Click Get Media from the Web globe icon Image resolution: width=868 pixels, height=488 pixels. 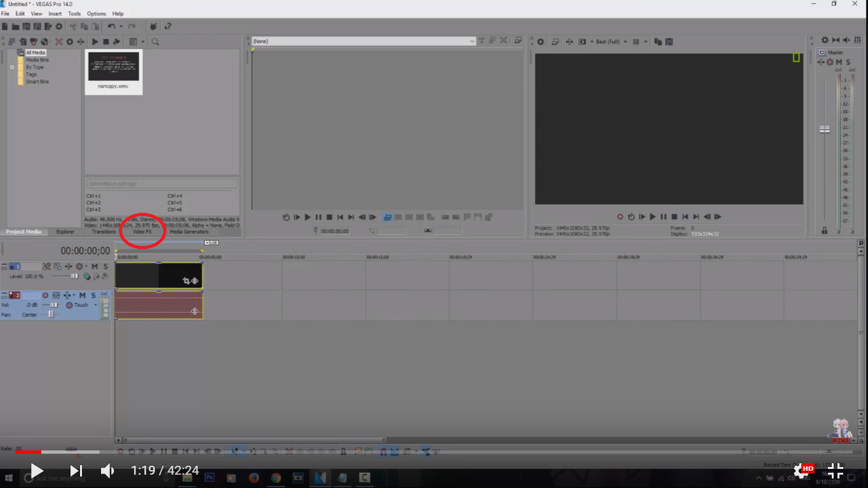click(44, 42)
